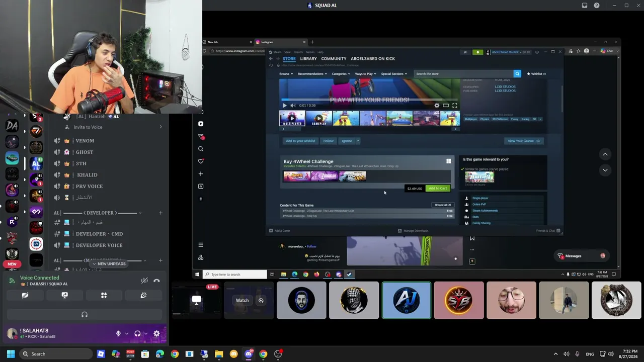Open dropdown arrow next to Ignore
This screenshot has height=362, width=644.
tap(358, 141)
